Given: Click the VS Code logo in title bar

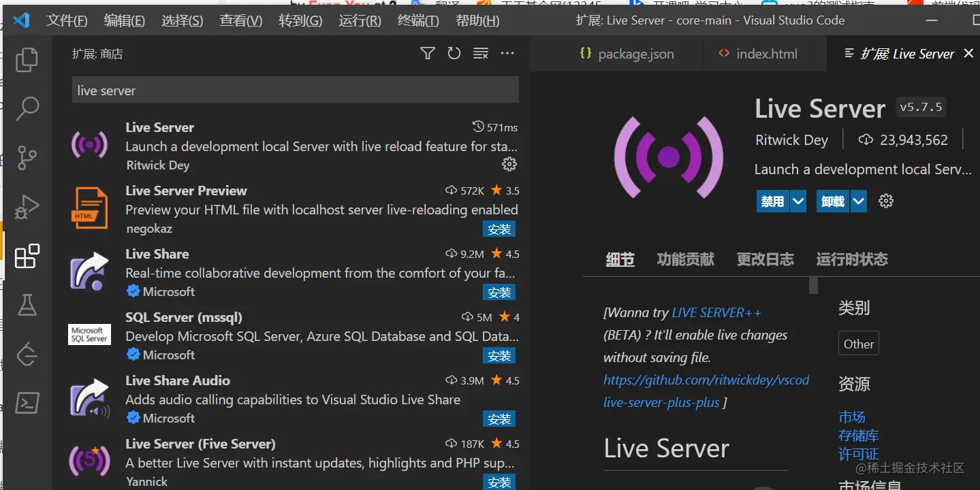Looking at the screenshot, I should coord(22,20).
